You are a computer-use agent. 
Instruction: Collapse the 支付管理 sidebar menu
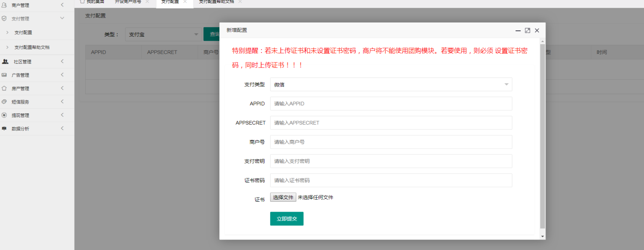point(62,18)
